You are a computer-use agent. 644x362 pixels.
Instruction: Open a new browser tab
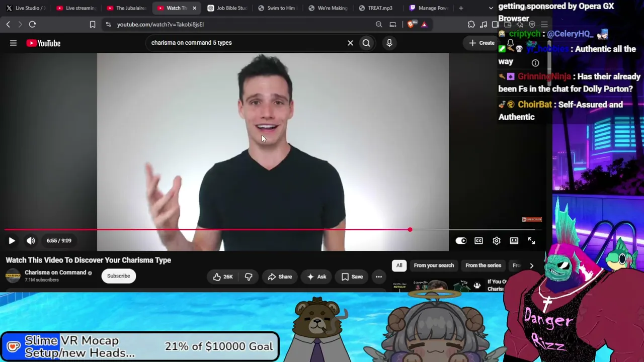[x=461, y=8]
